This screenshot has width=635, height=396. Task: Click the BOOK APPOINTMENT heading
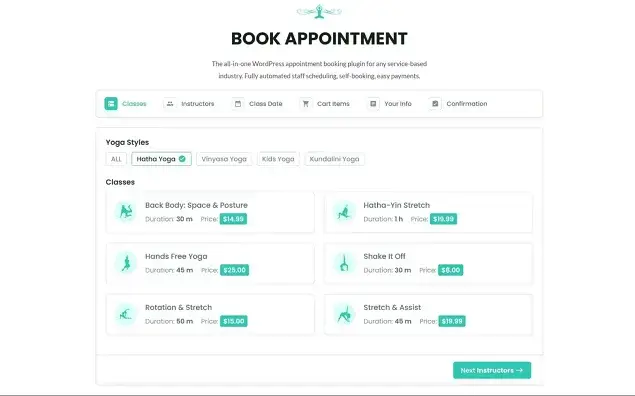pos(319,39)
